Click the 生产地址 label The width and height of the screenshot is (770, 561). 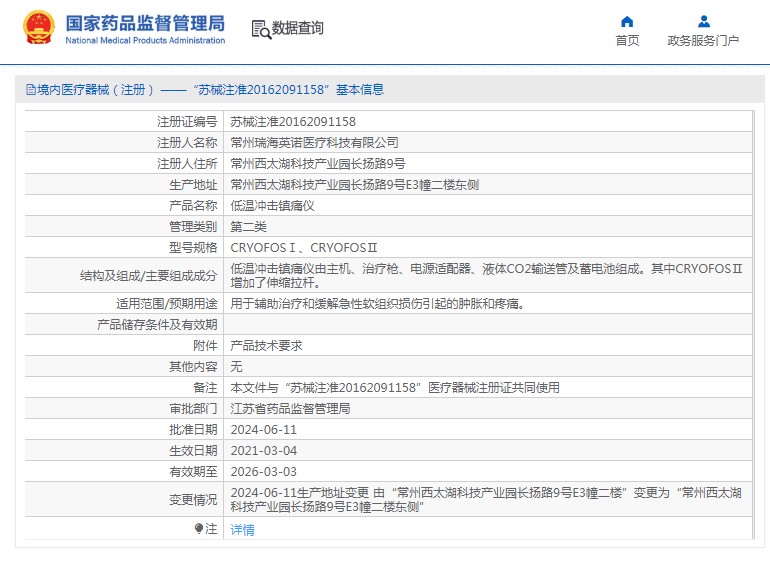pyautogui.click(x=193, y=185)
